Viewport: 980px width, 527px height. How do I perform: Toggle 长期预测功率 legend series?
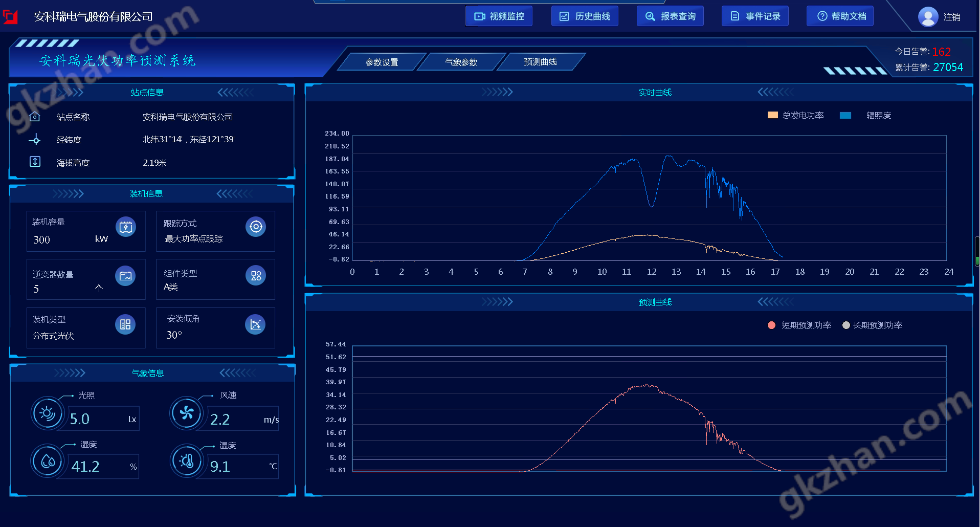point(873,325)
